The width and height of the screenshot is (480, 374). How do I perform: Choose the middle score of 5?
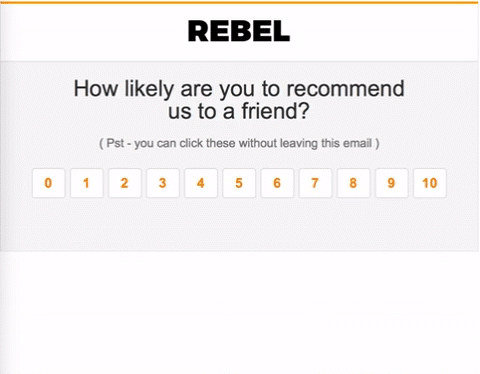point(239,183)
